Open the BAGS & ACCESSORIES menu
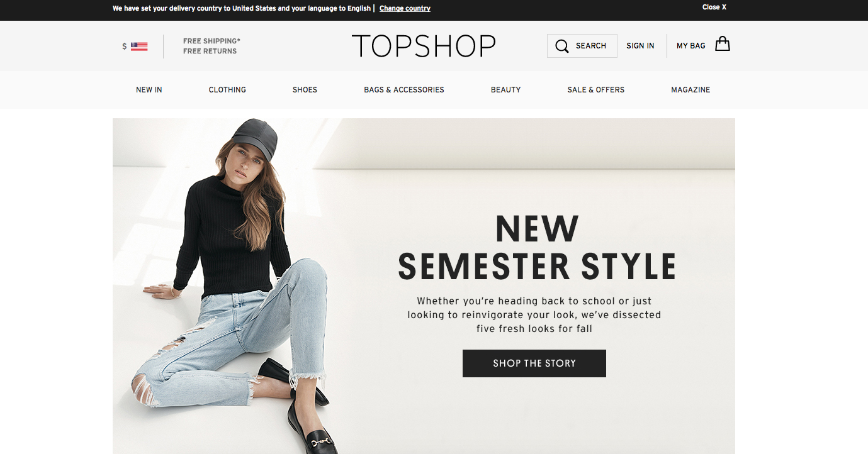Viewport: 868px width, 454px height. point(404,90)
